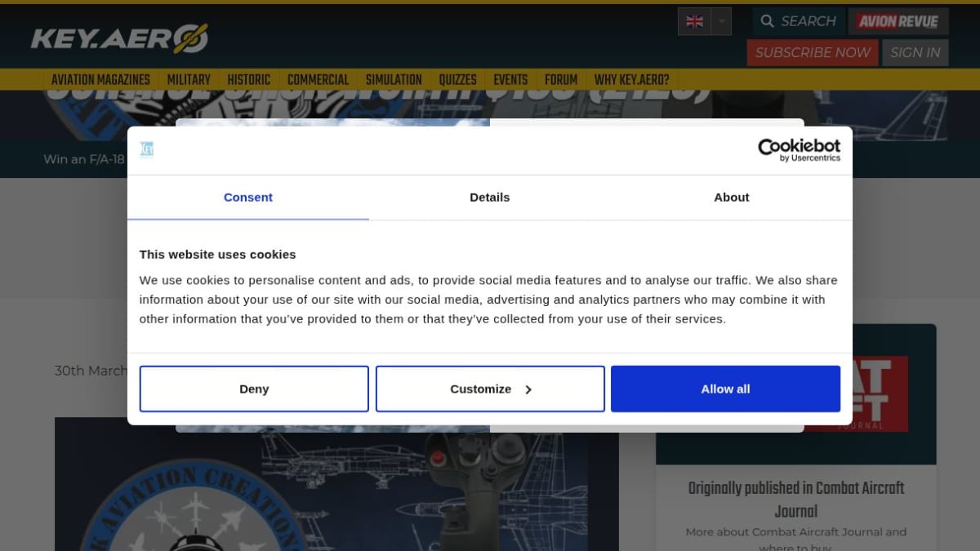
Task: Switch to the Details tab
Action: click(490, 198)
